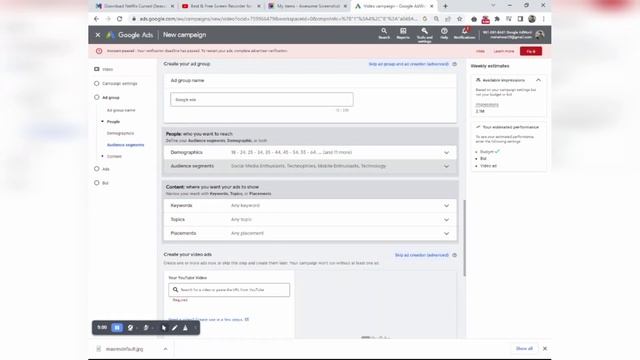Jump to People in sidebar
This screenshot has height=360, width=640.
[x=113, y=122]
